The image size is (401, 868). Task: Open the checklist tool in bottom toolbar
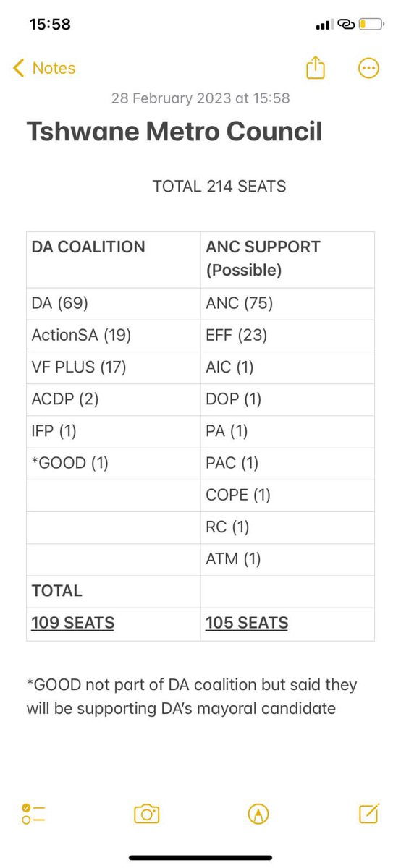click(x=33, y=814)
